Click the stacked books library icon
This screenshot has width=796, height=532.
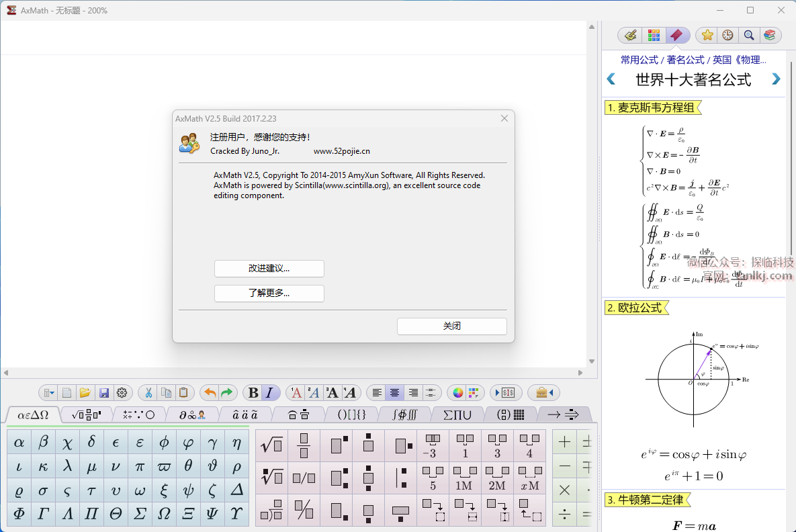tap(769, 36)
